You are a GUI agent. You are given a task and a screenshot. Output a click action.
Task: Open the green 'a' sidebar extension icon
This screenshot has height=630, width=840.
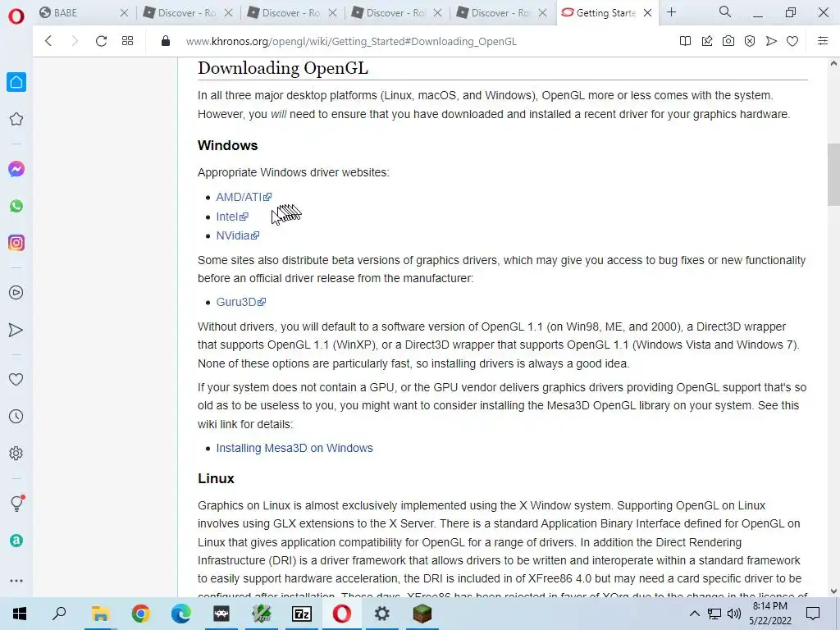pyautogui.click(x=16, y=541)
